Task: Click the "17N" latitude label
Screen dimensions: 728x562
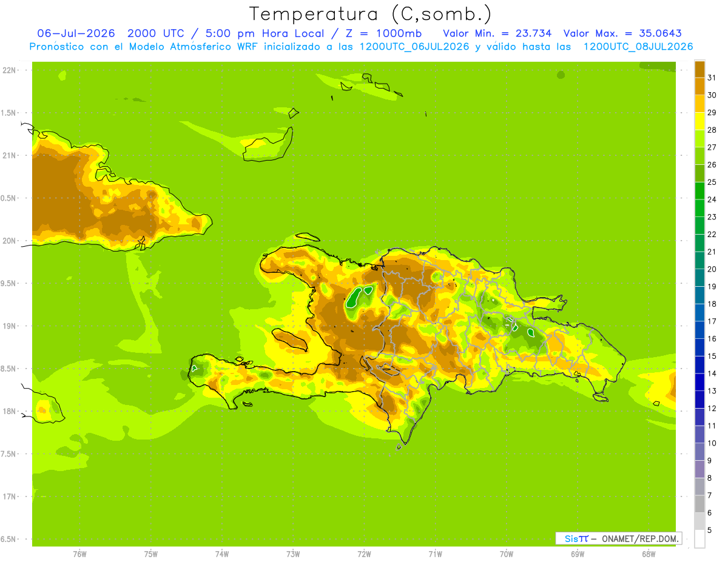Action: 9,497
